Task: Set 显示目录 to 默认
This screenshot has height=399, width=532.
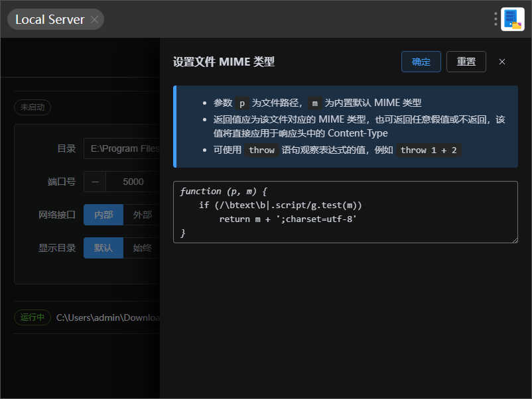Action: 103,248
